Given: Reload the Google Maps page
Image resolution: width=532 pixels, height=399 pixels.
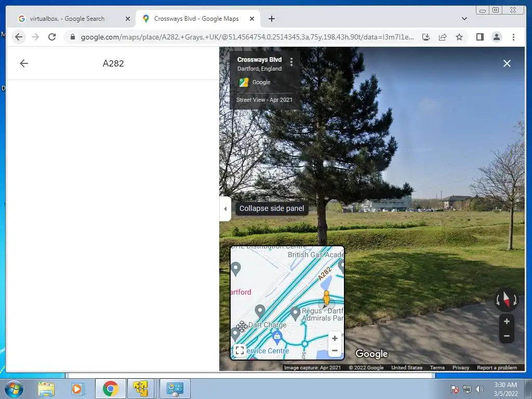Looking at the screenshot, I should pos(51,37).
